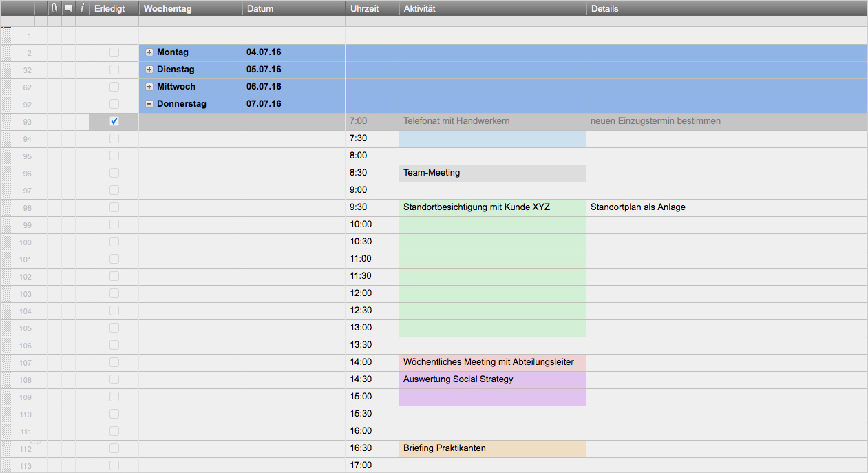Select row number 112

(26, 449)
